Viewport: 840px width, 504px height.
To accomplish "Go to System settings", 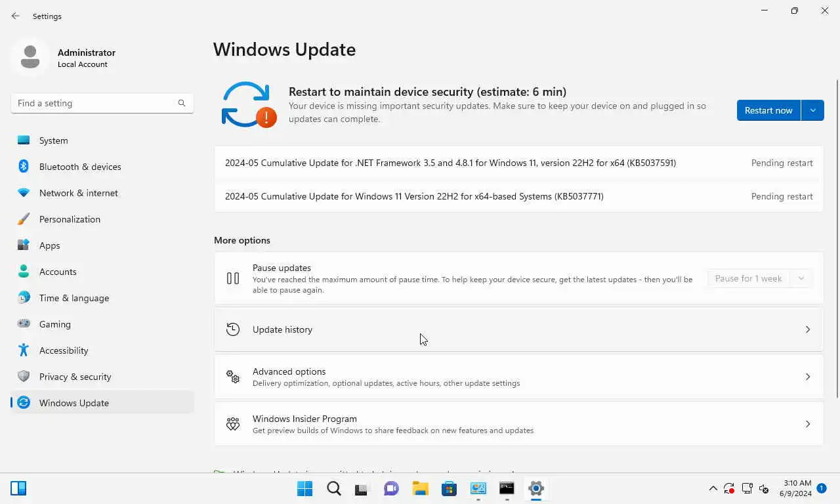I will 102,140.
